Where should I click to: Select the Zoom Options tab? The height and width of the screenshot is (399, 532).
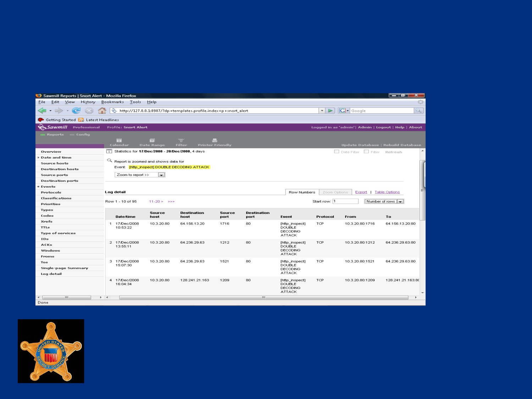(x=335, y=192)
